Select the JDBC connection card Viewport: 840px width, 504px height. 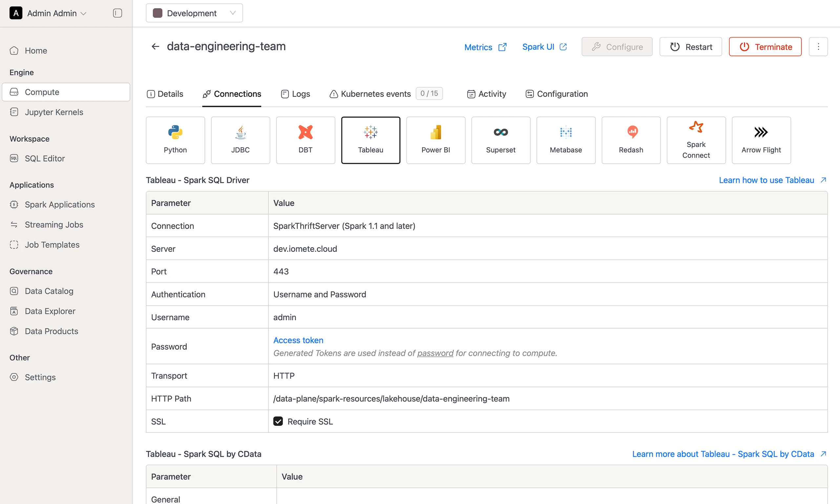[x=241, y=140]
